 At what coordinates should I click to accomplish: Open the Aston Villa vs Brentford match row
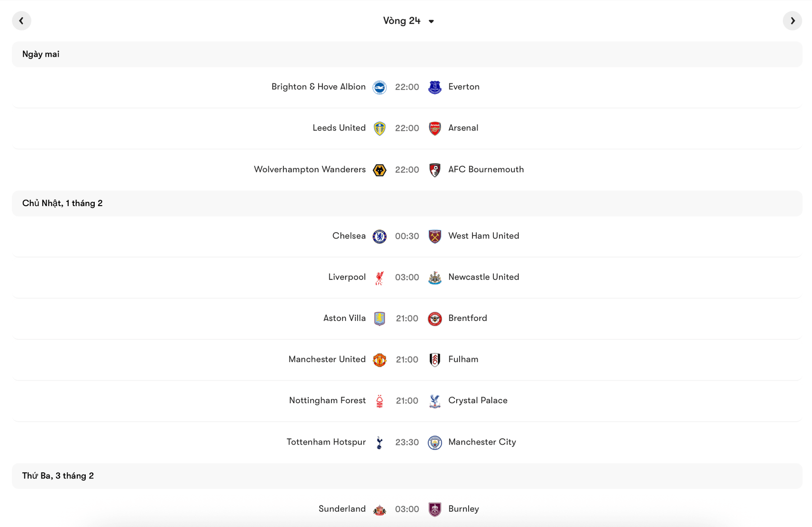(406, 318)
